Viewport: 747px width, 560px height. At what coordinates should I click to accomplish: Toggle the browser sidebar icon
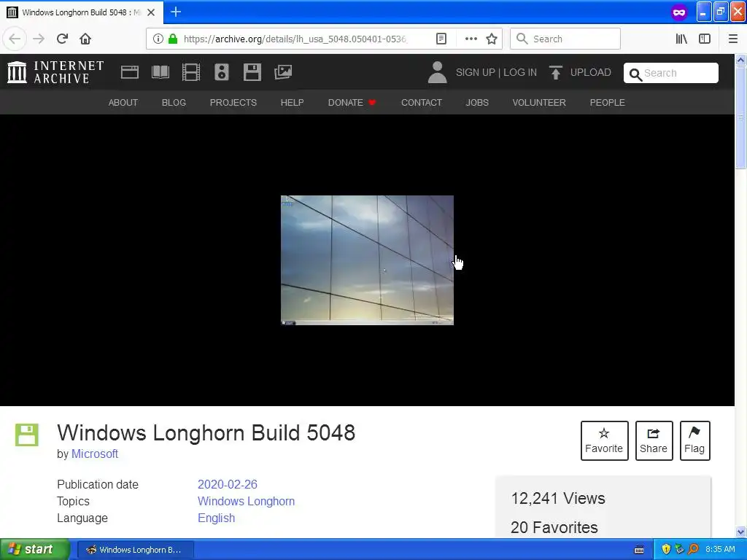(x=705, y=39)
